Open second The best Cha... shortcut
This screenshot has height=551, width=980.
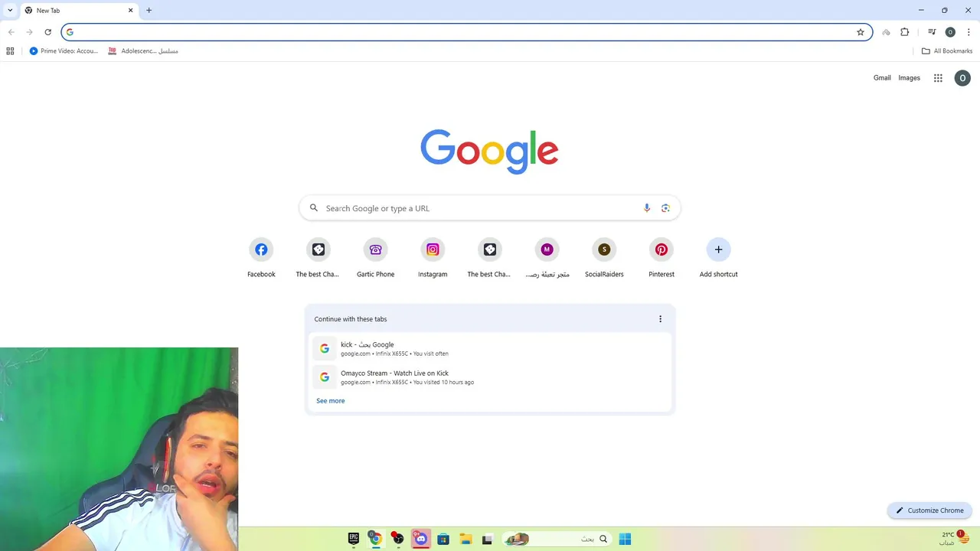click(x=489, y=259)
